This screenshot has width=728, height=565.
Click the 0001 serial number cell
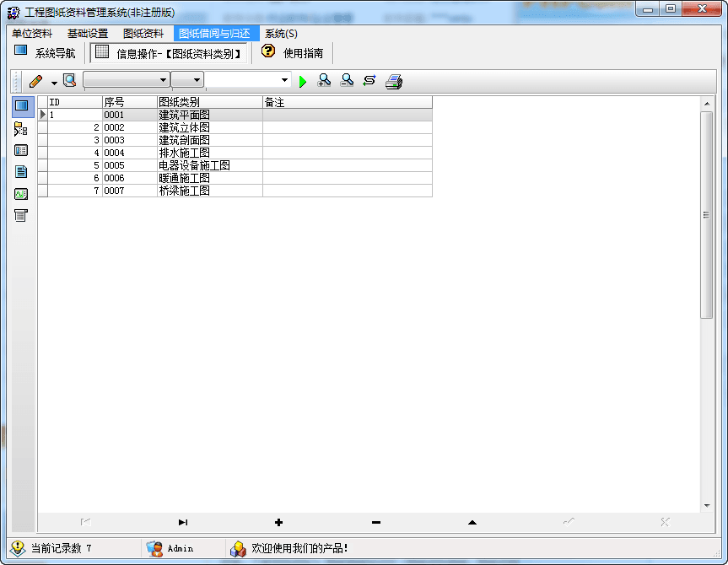point(130,115)
